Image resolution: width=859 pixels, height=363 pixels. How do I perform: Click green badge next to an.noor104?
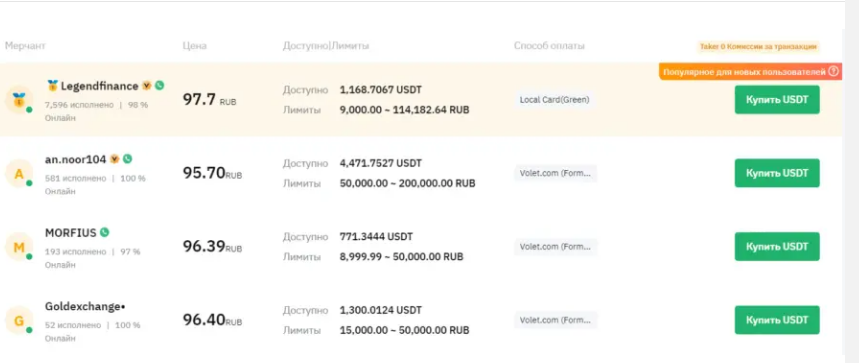[x=128, y=159]
